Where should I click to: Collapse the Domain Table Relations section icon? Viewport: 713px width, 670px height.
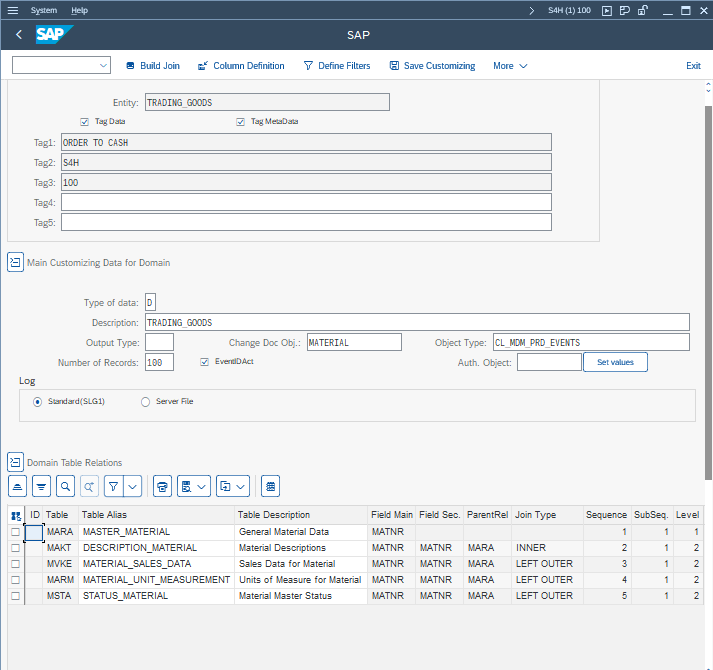(x=15, y=462)
